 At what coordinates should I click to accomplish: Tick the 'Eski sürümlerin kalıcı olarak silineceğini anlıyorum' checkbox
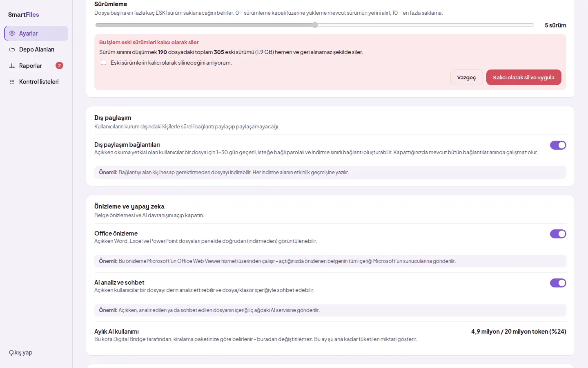[104, 63]
